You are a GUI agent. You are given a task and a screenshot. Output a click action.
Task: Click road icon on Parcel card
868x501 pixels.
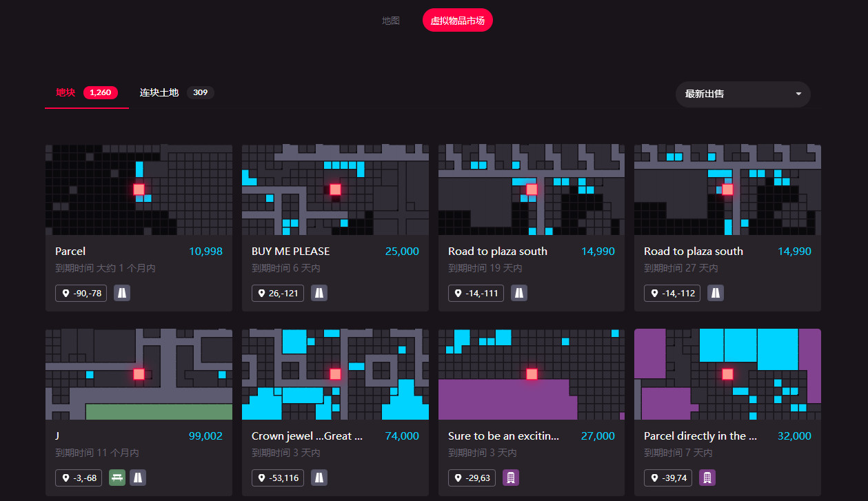point(122,293)
